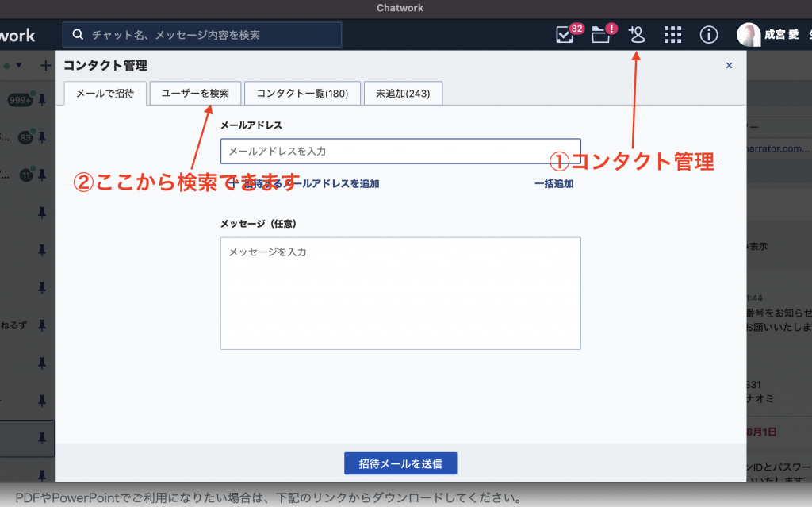Open the apps grid icon
The image size is (812, 507).
672,35
